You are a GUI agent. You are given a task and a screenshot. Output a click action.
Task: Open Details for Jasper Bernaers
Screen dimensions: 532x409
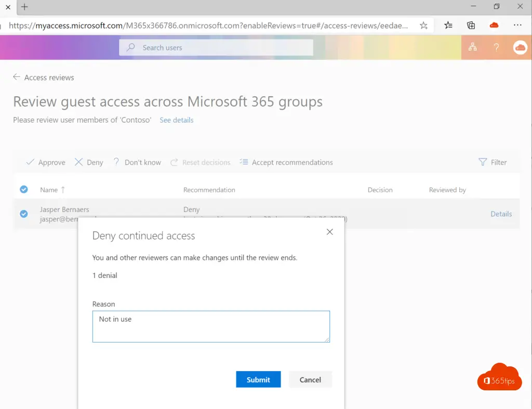(x=501, y=214)
